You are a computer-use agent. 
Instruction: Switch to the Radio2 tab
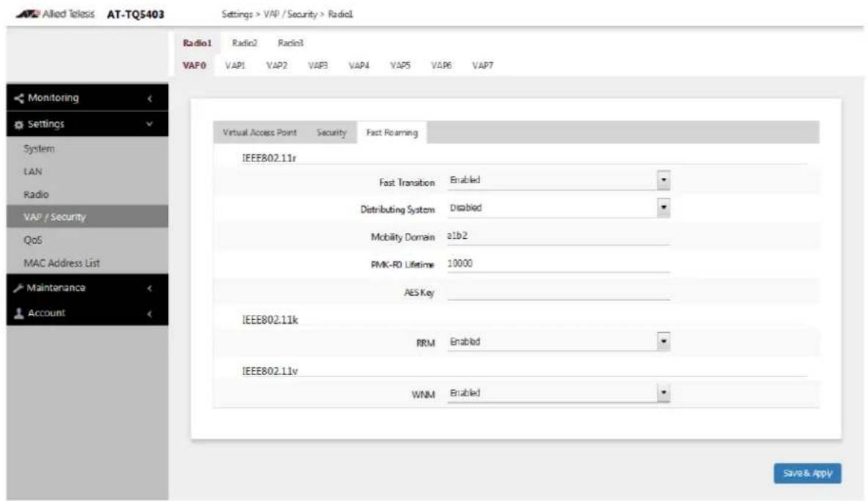coord(244,43)
